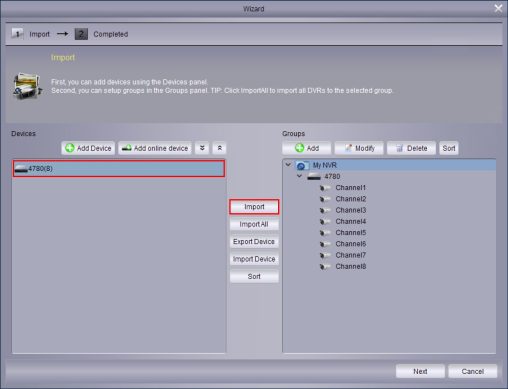Click the Next button
508x389 pixels.
point(420,371)
